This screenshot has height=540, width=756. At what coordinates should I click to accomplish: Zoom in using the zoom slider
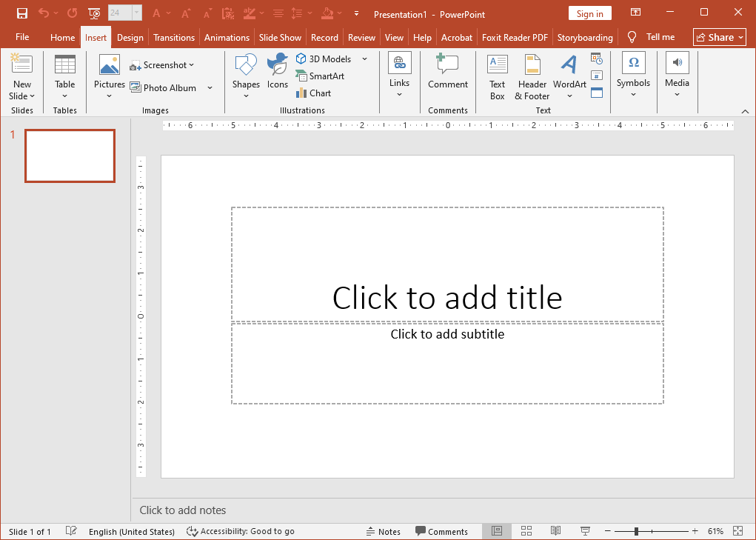tap(695, 531)
